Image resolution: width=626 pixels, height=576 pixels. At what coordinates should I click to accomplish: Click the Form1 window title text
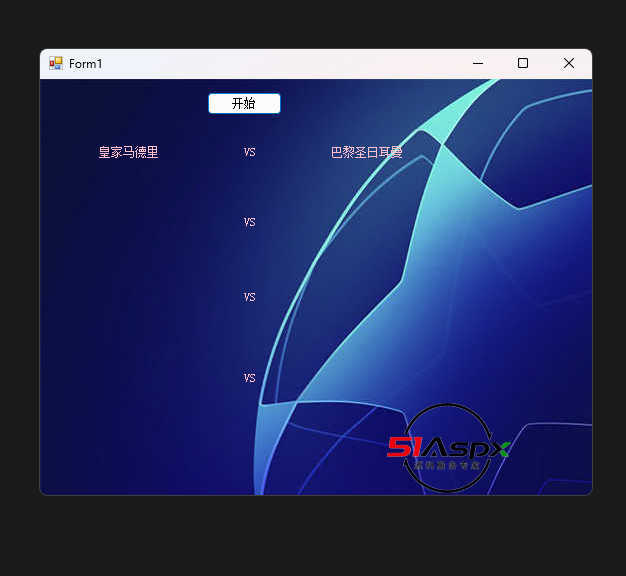click(x=85, y=64)
